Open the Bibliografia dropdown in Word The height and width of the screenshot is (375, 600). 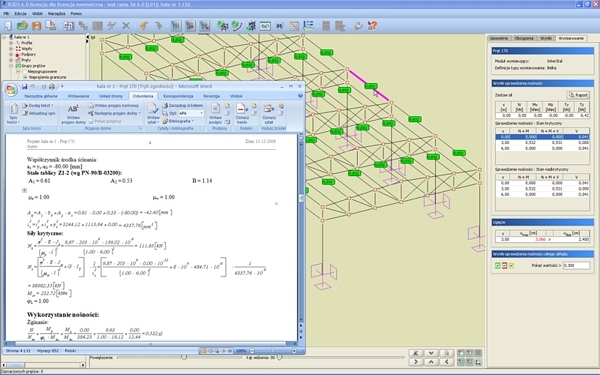pos(178,121)
